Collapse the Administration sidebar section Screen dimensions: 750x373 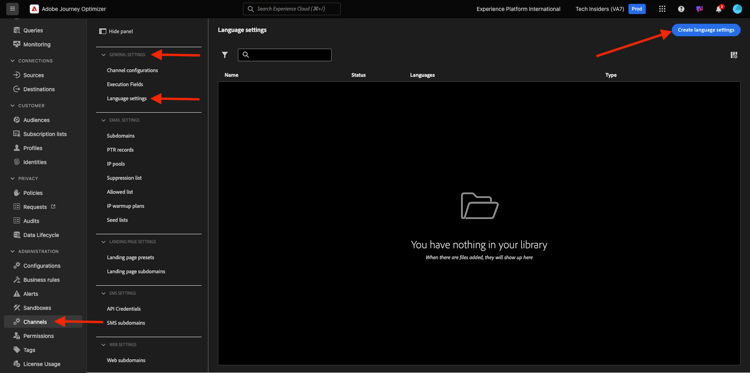(12, 252)
